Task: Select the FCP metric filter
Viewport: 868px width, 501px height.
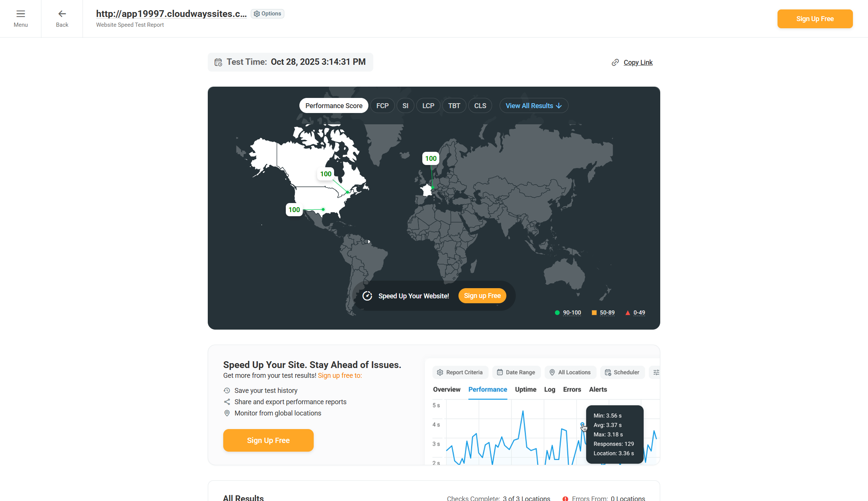Action: 382,105
